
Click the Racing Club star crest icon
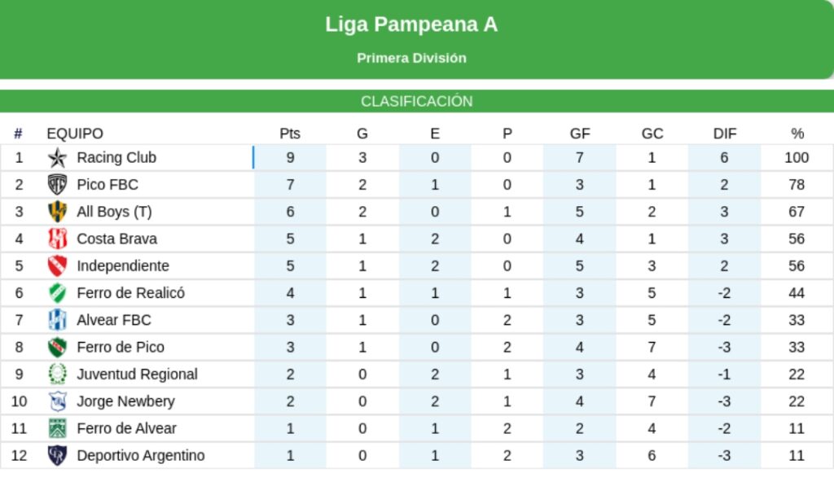[x=57, y=158]
